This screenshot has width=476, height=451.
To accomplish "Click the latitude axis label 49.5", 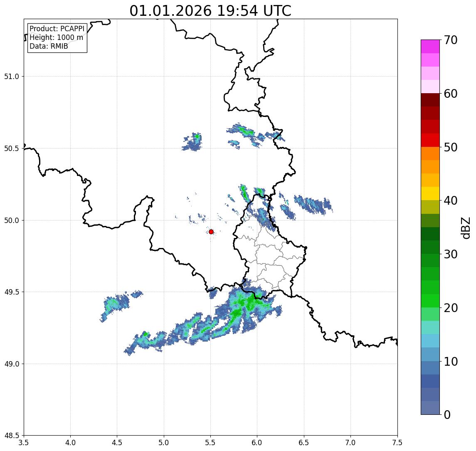I will point(12,292).
